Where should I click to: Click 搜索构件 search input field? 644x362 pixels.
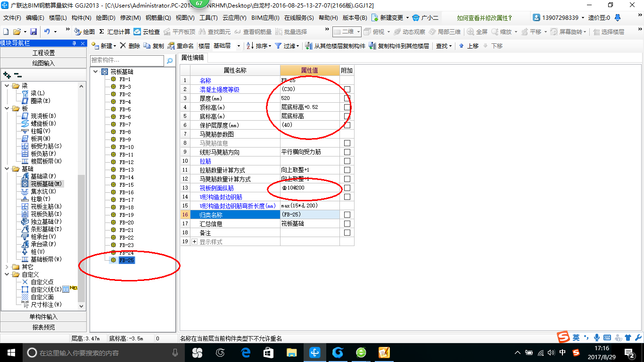(x=127, y=61)
